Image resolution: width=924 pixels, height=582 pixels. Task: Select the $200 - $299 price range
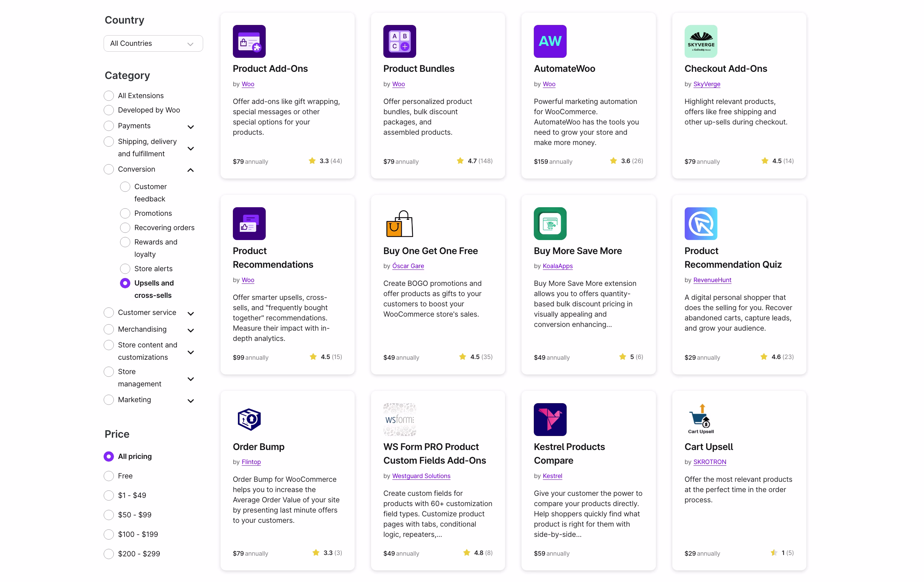[x=109, y=554]
